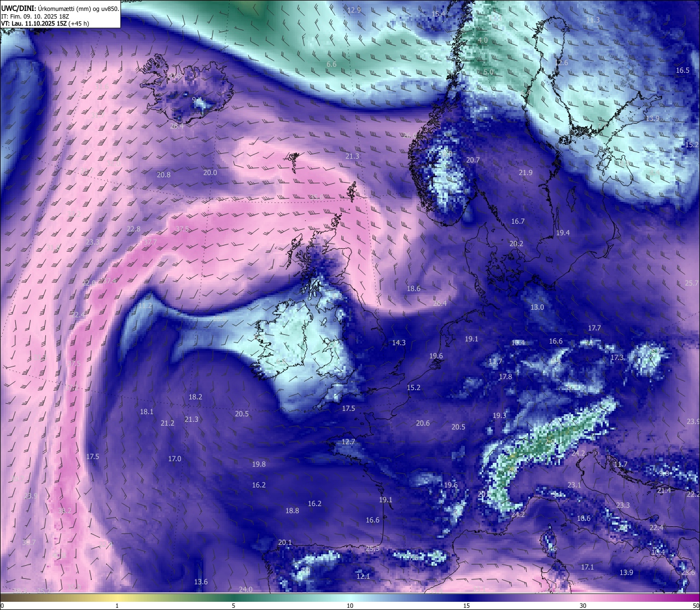Click the 13.0 value
The image size is (700, 610).
pyautogui.click(x=537, y=307)
